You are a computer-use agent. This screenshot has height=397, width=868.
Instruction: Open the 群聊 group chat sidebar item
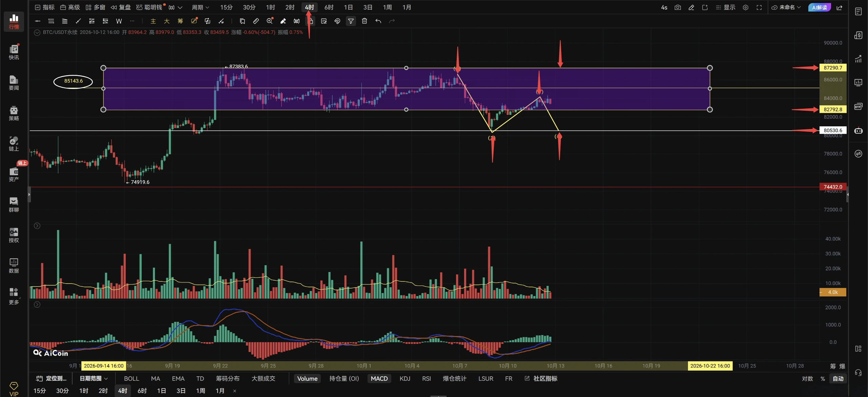(x=14, y=205)
